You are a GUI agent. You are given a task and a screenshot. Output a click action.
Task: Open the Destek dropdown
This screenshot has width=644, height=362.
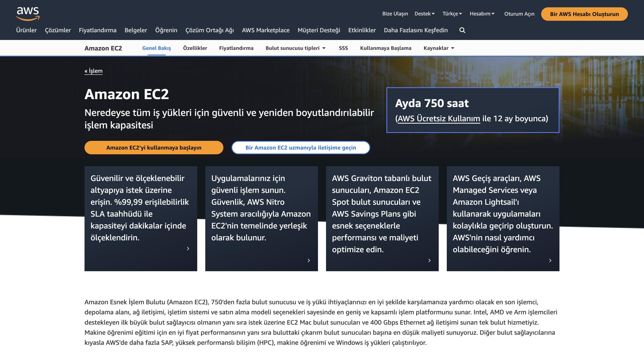tap(424, 14)
